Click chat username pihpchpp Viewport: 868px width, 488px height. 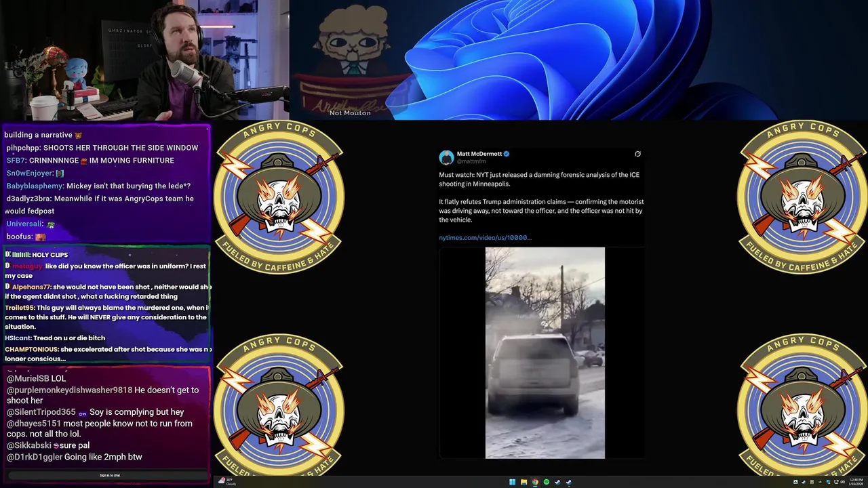click(24, 148)
